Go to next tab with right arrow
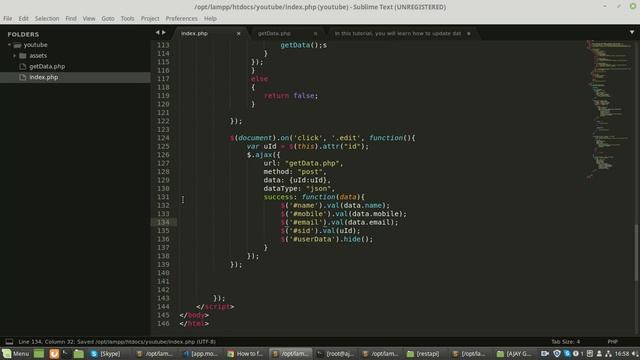The height and width of the screenshot is (360, 640). coord(164,32)
